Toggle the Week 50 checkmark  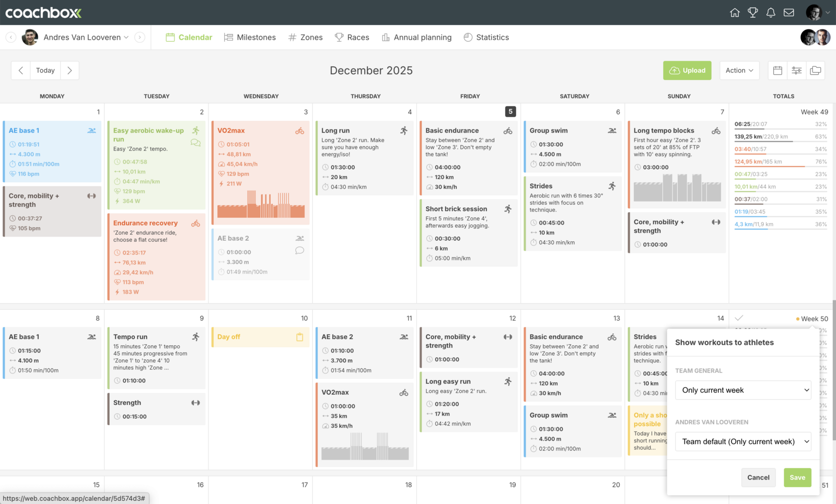(x=739, y=318)
